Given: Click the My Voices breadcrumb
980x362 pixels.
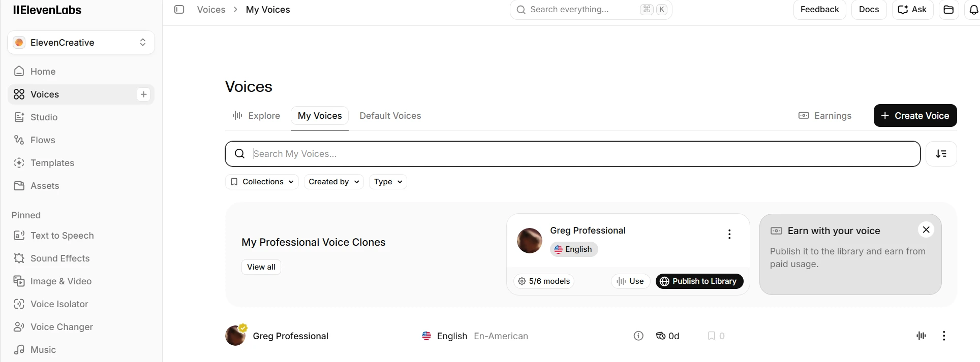Looking at the screenshot, I should 268,10.
